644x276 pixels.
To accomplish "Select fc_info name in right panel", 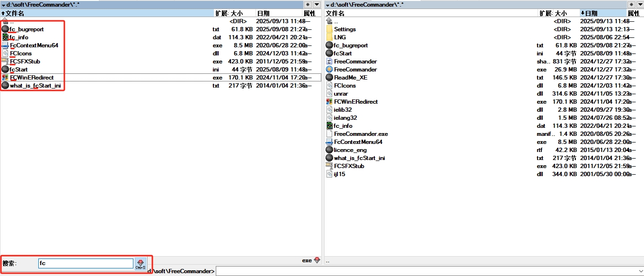I will [343, 126].
